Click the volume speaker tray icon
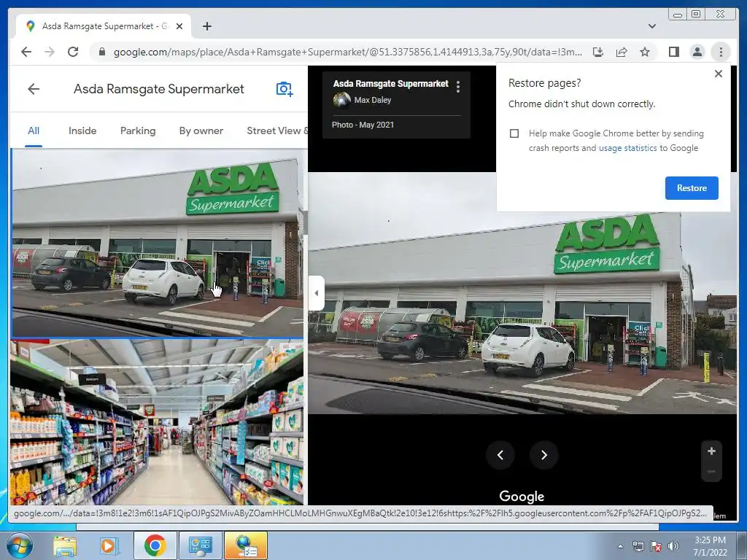 point(673,546)
